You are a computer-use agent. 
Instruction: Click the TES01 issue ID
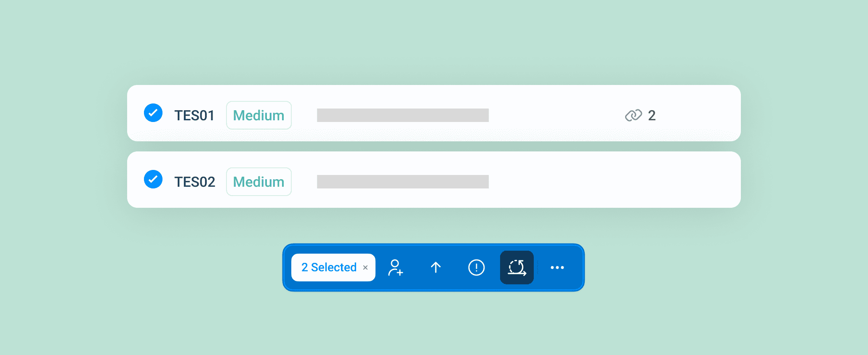pyautogui.click(x=194, y=115)
